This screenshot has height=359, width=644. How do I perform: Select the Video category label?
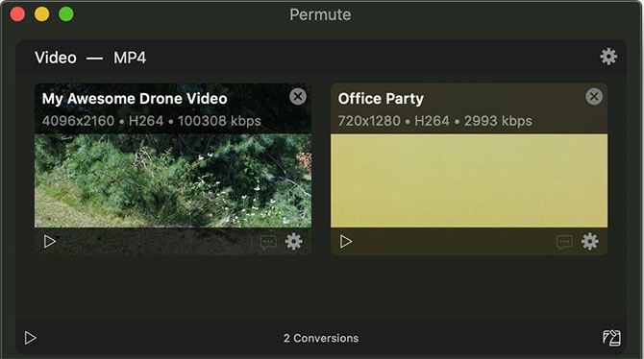click(x=56, y=58)
